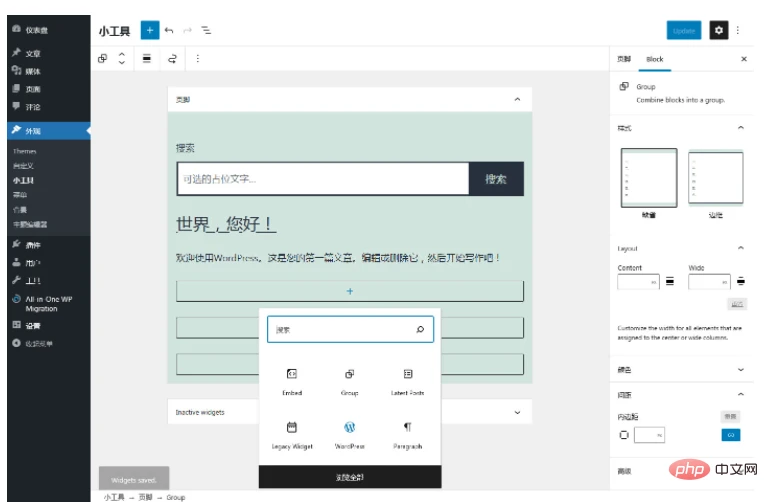Toggle the linked padding sides button
Image resolution: width=768 pixels, height=502 pixels.
pyautogui.click(x=730, y=435)
